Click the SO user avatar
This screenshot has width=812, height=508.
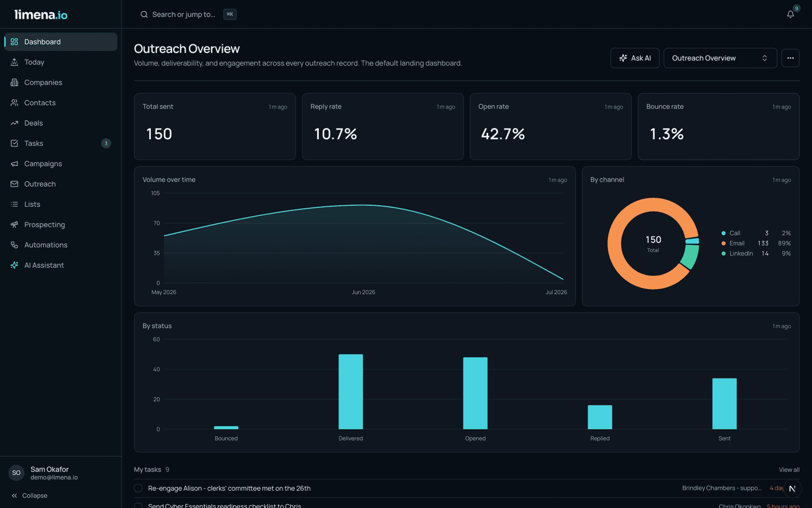[x=16, y=473]
